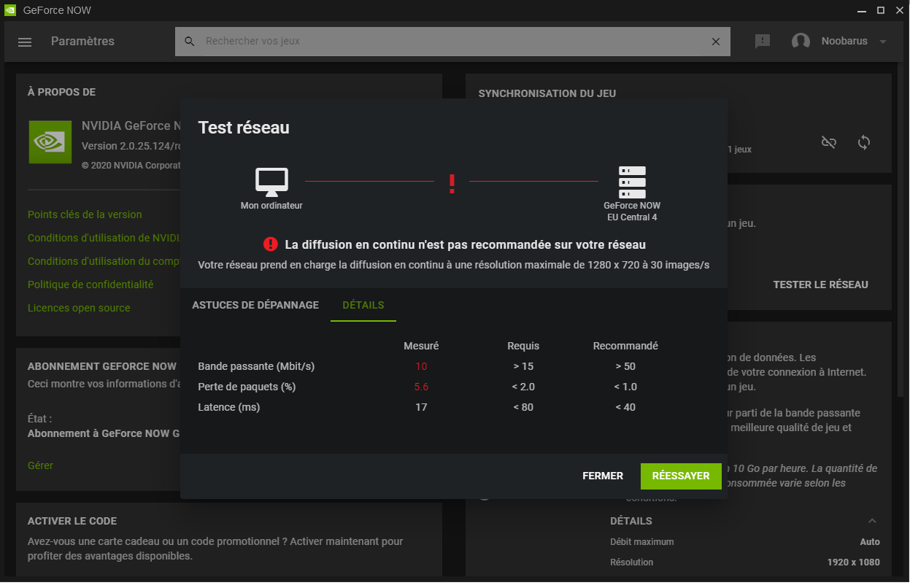Click recommended latency value < 40

click(x=625, y=407)
